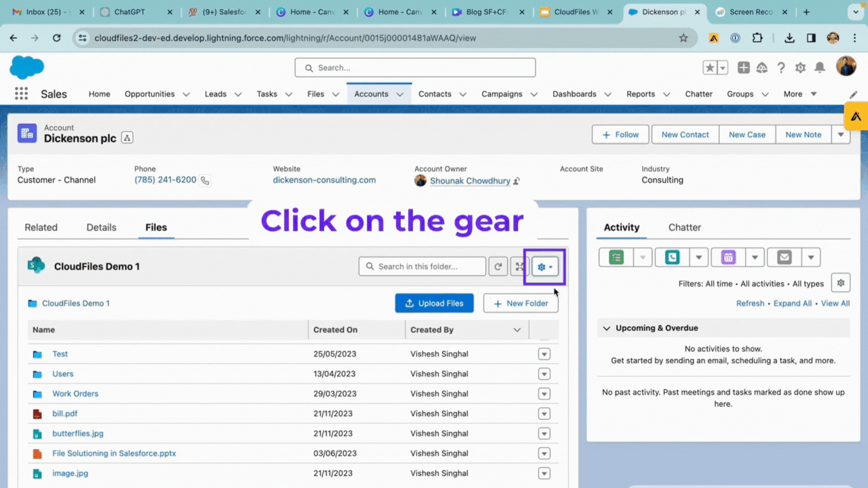Click the Follow button
The height and width of the screenshot is (488, 868).
pyautogui.click(x=620, y=135)
